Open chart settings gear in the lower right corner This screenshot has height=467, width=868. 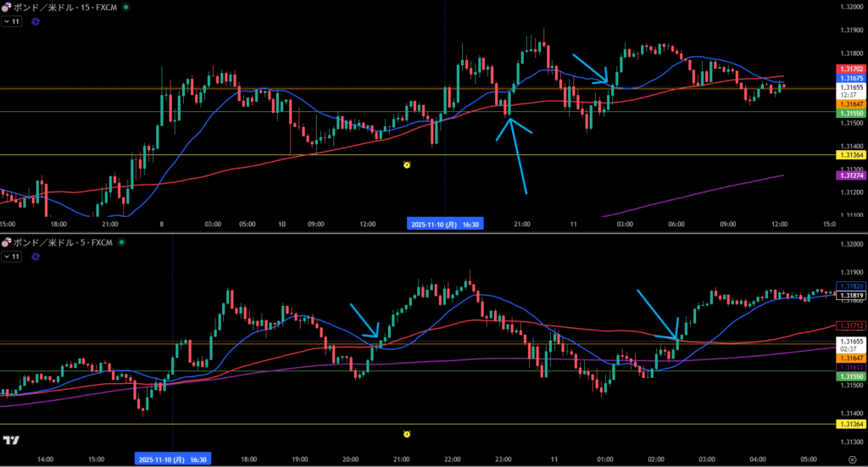[852, 459]
